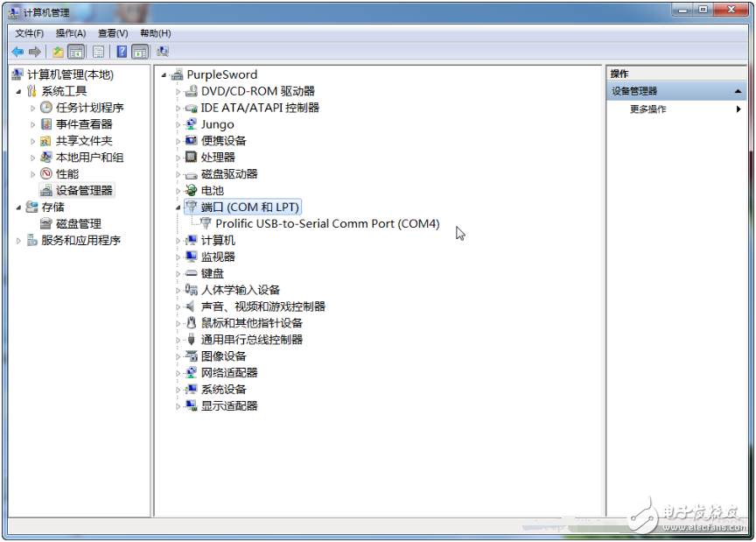Toggle the Show/Hide Console Tree icon
The image size is (756, 542).
(x=76, y=52)
